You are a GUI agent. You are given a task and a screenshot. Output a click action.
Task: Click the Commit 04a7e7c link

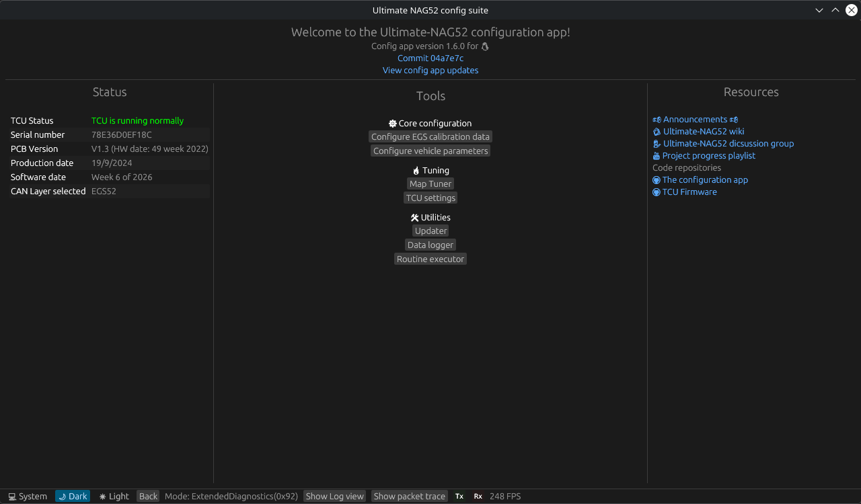tap(430, 58)
